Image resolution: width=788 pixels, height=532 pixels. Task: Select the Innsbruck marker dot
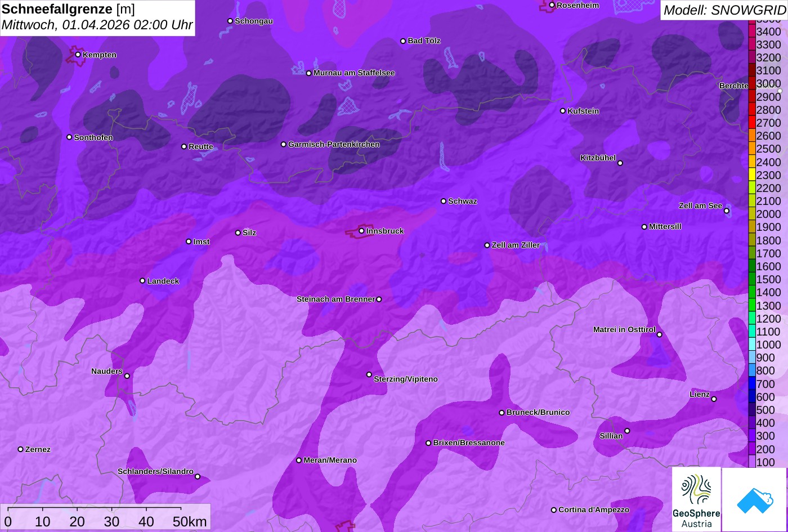[x=361, y=231]
